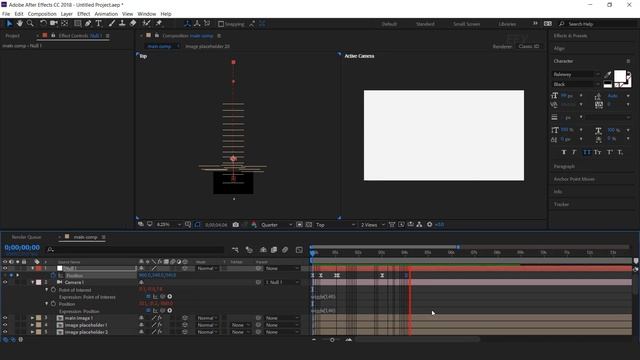Select the Zoom magnifier tool
This screenshot has height=360, width=640.
tap(30, 24)
